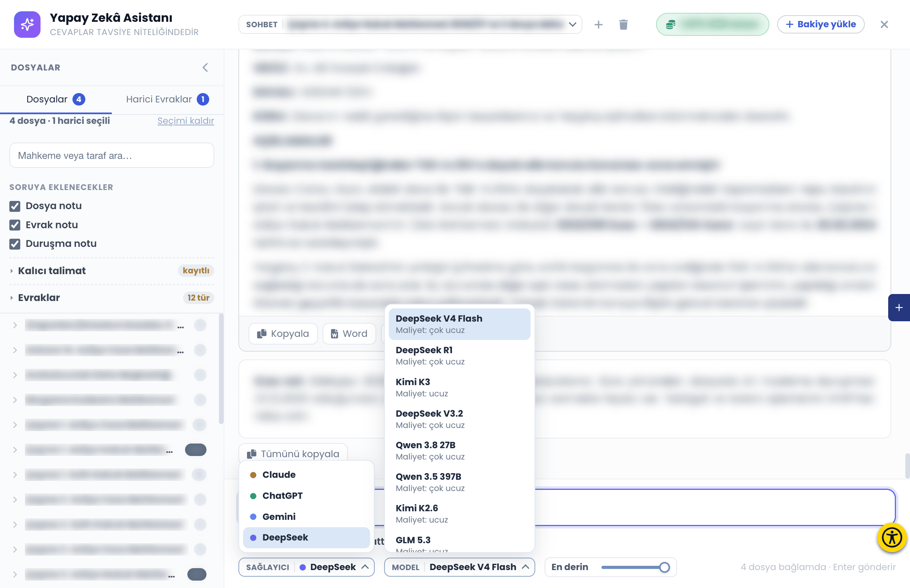Screen dimensions: 910x588
Task: Export the answer to Word
Action: (x=349, y=334)
